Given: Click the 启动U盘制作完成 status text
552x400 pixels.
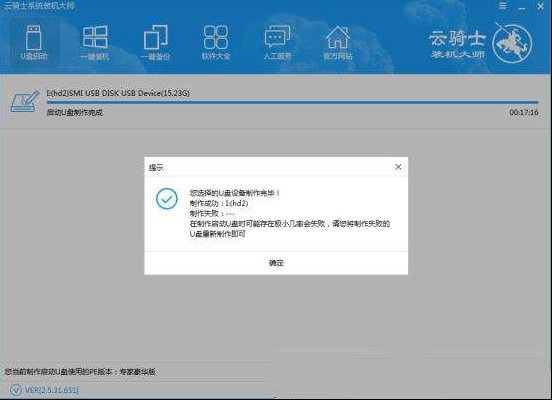Looking at the screenshot, I should 74,113.
